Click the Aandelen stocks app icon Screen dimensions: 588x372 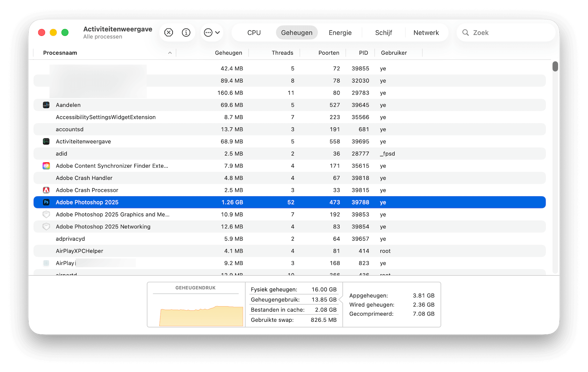tap(46, 105)
